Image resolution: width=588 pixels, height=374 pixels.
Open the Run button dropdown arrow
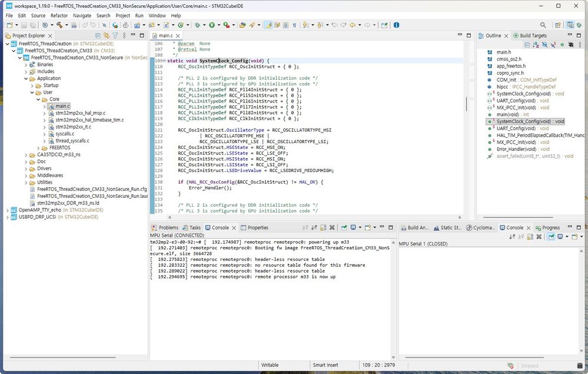218,25
